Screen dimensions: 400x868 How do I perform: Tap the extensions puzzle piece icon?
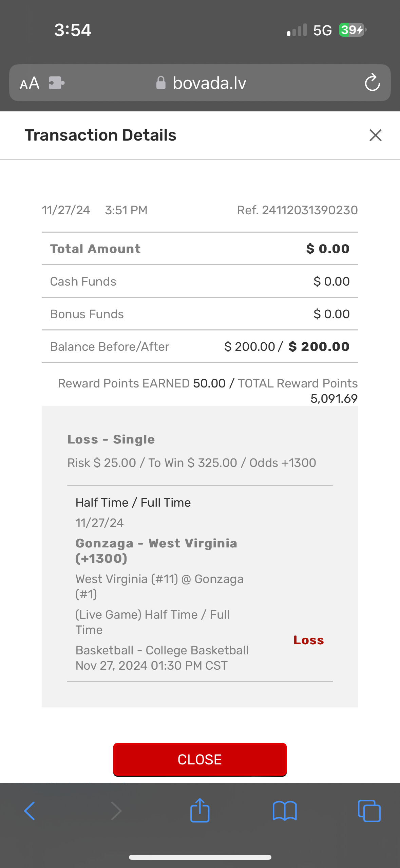56,83
